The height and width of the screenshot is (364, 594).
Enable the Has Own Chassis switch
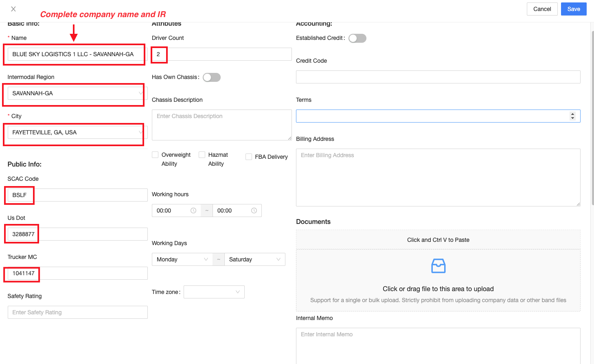click(212, 77)
